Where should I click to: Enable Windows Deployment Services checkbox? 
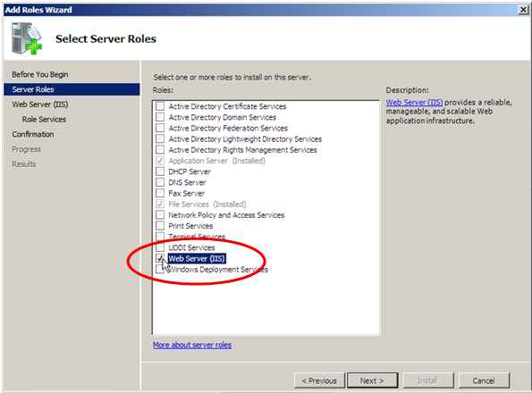tap(160, 269)
